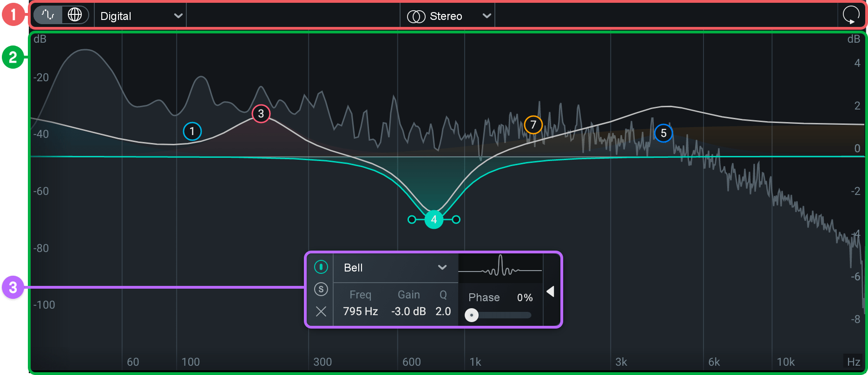Screen dimensions: 868x375
Task: Open the Bell filter type dropdown
Action: tap(395, 268)
